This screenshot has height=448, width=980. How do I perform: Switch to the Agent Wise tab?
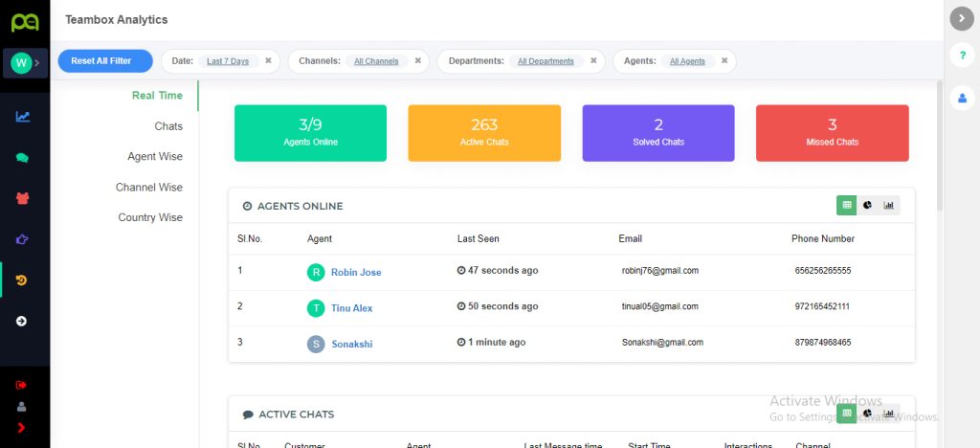pyautogui.click(x=155, y=156)
